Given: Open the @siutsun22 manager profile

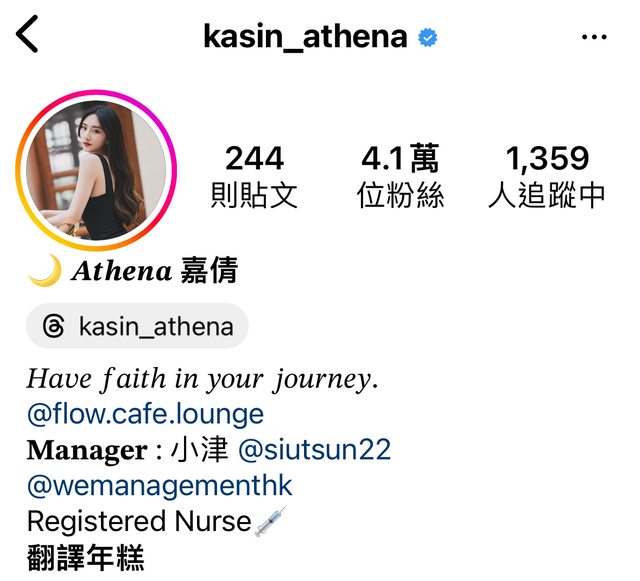Looking at the screenshot, I should pyautogui.click(x=314, y=450).
